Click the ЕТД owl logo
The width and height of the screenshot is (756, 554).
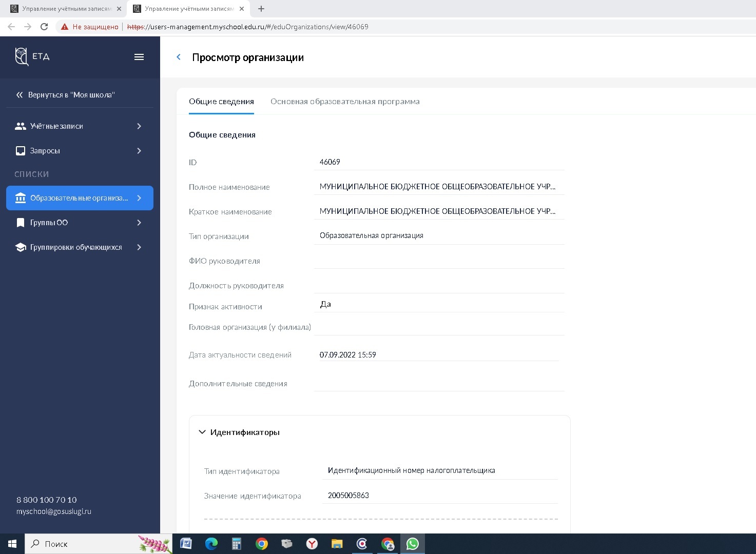click(22, 56)
